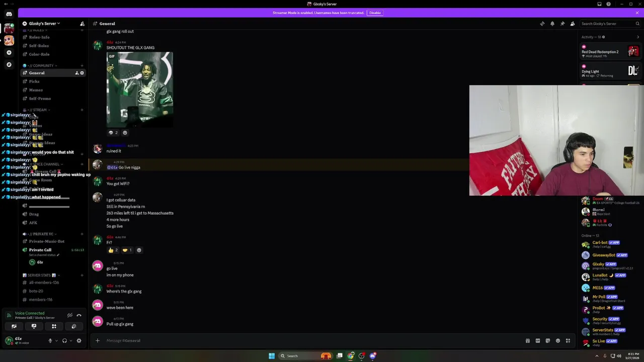Create invite for General channel
This screenshot has height=362, width=644.
click(x=77, y=73)
